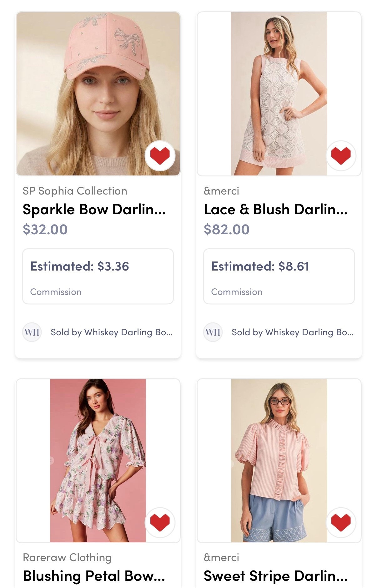The image size is (377, 588).
Task: Toggle heart on Sweet Stripe blouse
Action: (341, 522)
